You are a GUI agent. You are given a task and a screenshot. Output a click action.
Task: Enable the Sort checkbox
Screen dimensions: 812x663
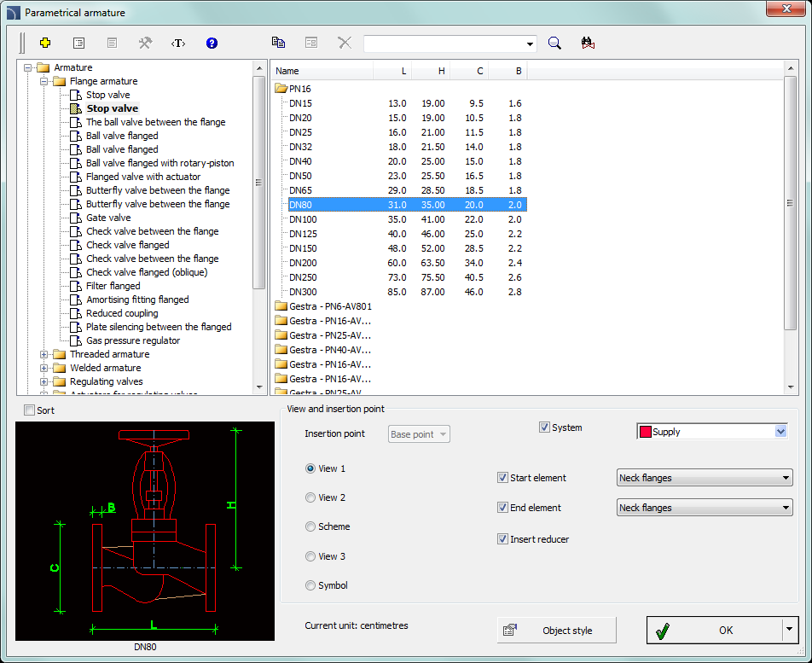[31, 410]
